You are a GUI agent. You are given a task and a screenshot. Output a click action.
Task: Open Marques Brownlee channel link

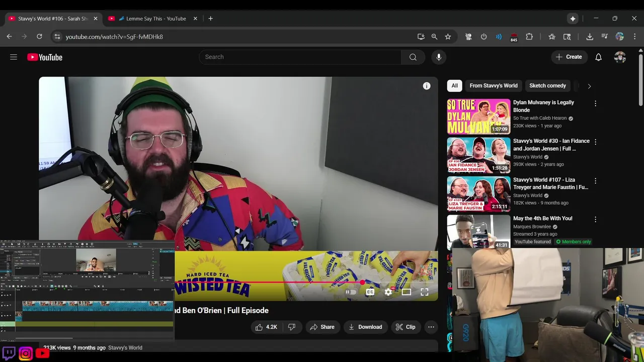532,227
